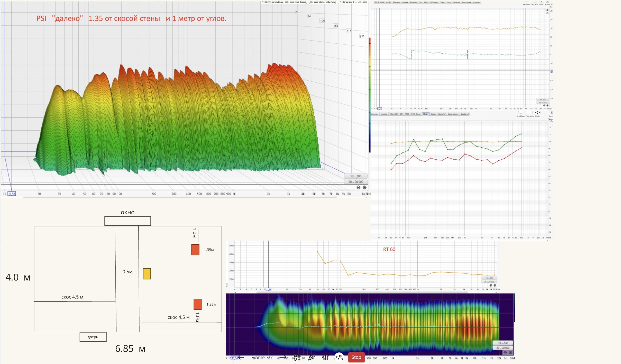Open Actions dropdown on top graph

(x=547, y=2)
